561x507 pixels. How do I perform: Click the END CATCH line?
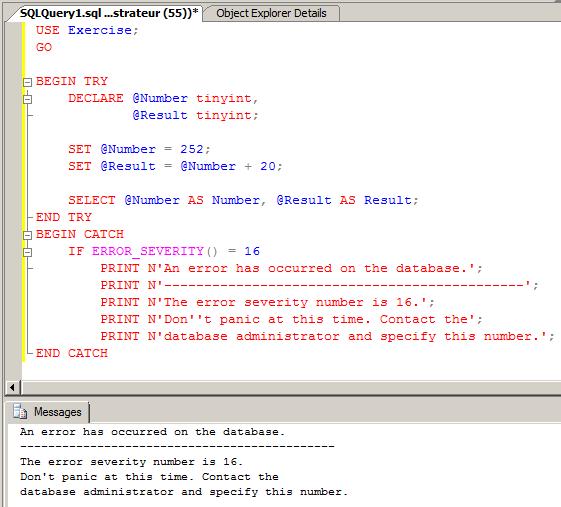pyautogui.click(x=72, y=353)
